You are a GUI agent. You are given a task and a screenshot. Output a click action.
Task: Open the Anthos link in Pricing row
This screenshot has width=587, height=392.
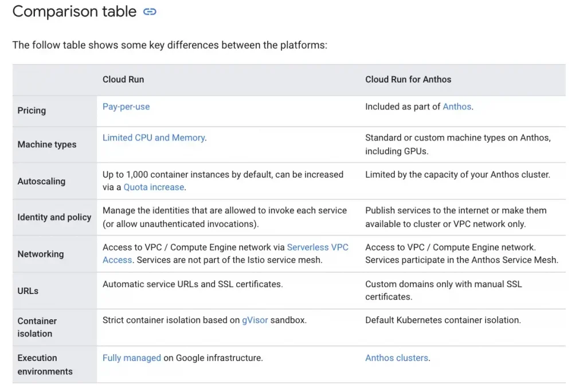click(x=457, y=107)
